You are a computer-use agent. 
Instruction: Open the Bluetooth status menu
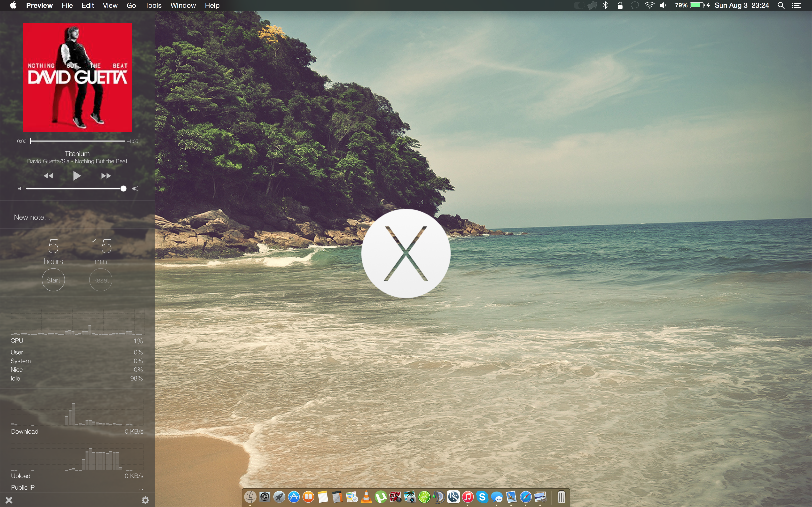pyautogui.click(x=605, y=5)
